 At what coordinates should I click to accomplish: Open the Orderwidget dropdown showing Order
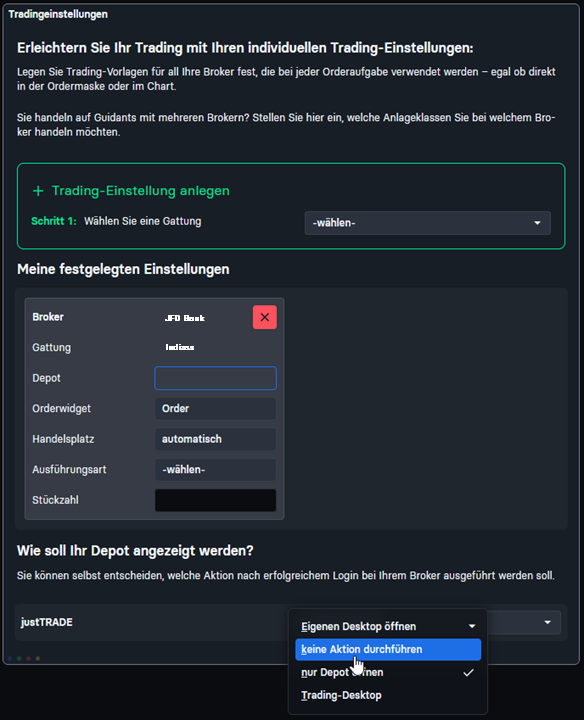tap(215, 409)
